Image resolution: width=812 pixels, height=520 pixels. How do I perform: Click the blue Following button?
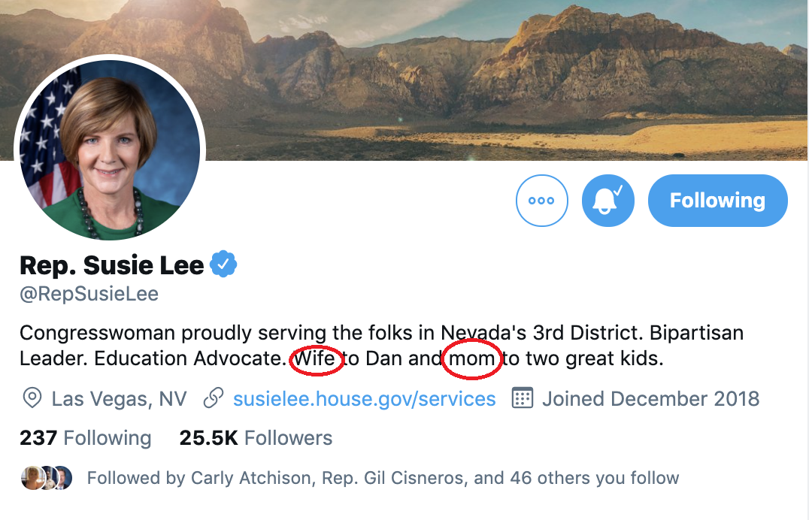point(717,201)
